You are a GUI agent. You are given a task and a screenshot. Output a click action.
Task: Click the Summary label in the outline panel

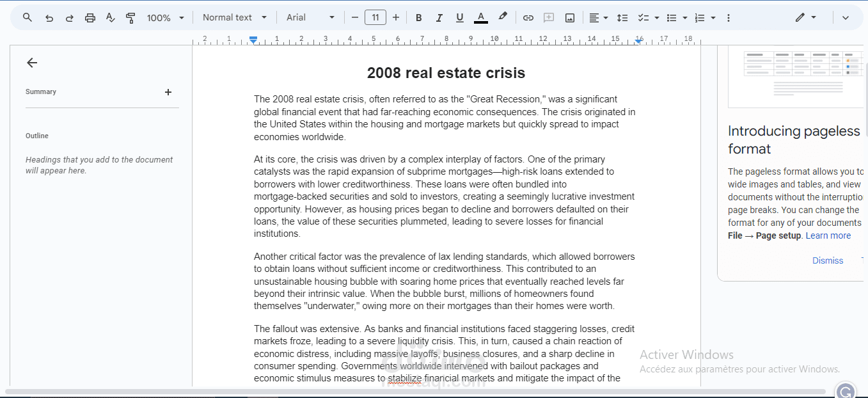pyautogui.click(x=41, y=92)
